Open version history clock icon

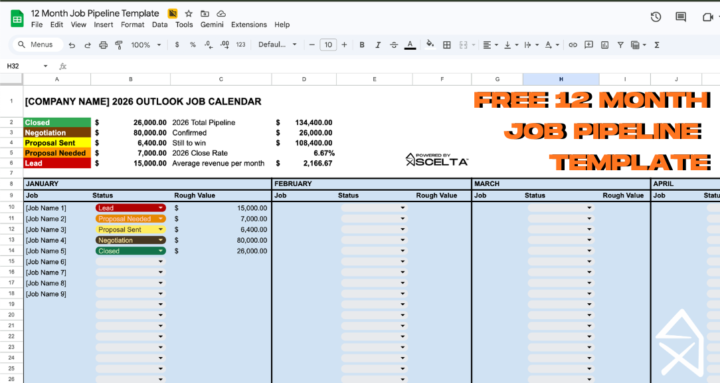(x=656, y=17)
